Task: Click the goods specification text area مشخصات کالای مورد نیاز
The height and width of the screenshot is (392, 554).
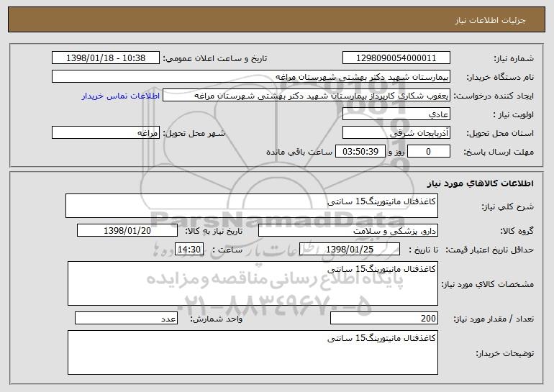Action: pyautogui.click(x=253, y=283)
